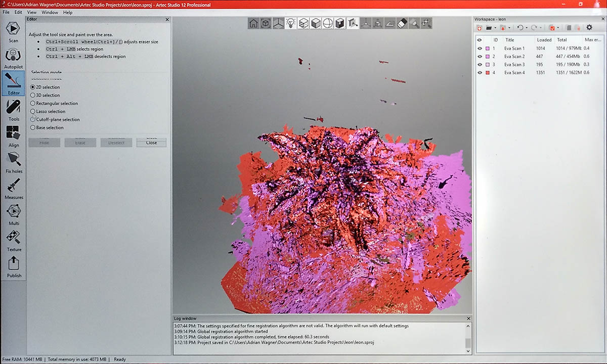Open the Fix holes tool

pyautogui.click(x=14, y=162)
